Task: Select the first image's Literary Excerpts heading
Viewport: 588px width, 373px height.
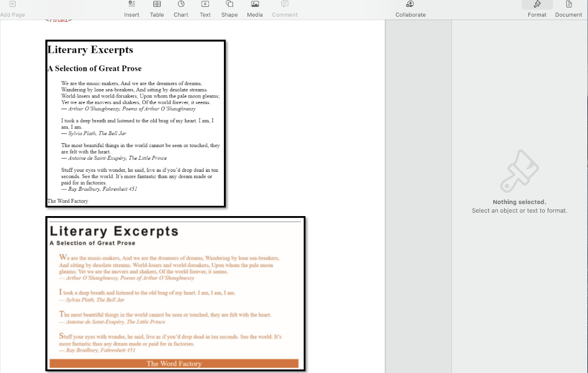Action: (90, 49)
